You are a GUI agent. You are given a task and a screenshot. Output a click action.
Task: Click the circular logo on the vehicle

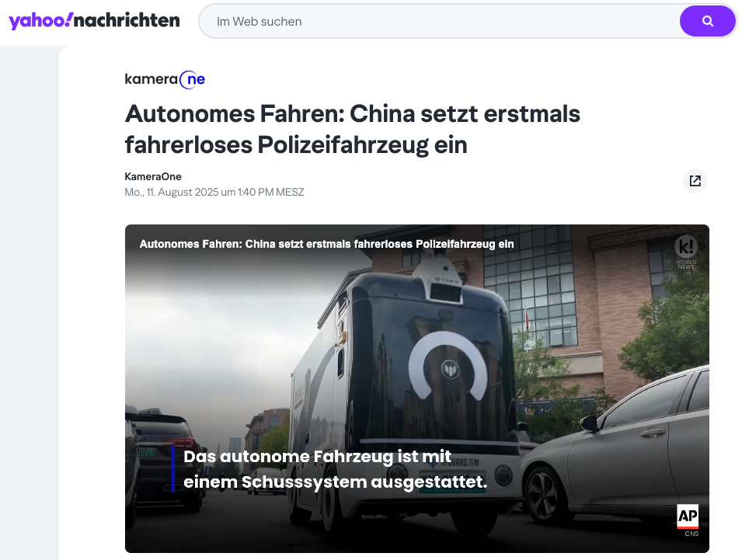pyautogui.click(x=448, y=366)
